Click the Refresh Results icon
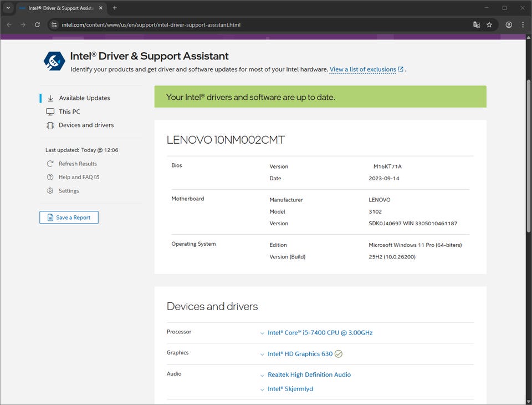532x405 pixels. (50, 164)
